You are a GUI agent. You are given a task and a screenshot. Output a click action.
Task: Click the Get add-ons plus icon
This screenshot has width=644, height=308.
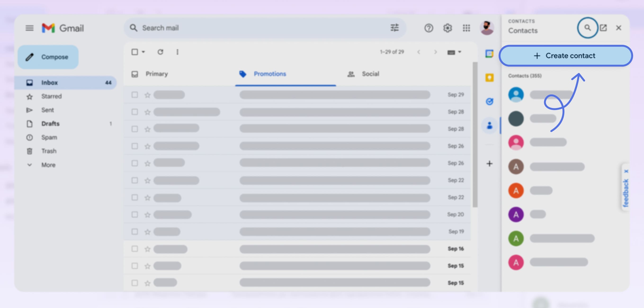(489, 164)
